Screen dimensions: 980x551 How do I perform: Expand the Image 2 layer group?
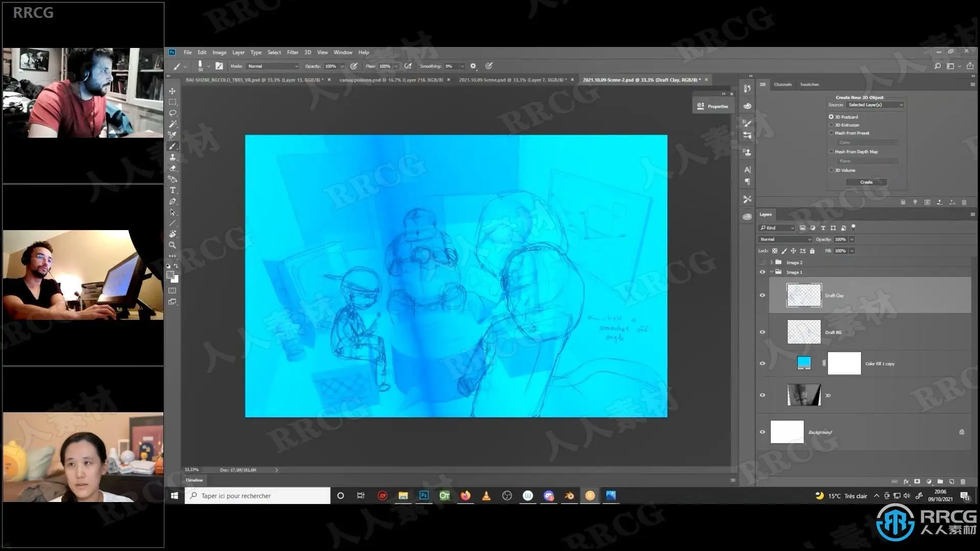(771, 263)
